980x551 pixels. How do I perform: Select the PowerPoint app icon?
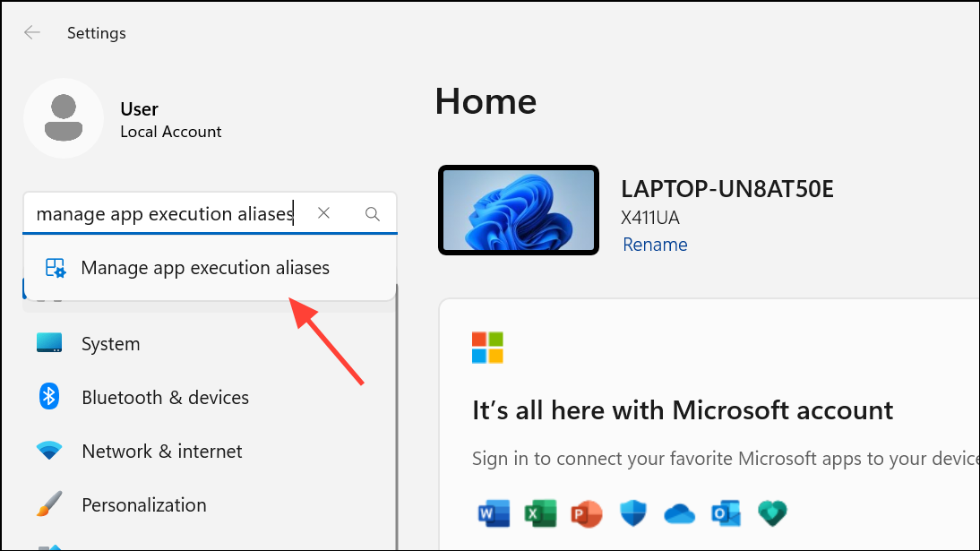tap(587, 512)
